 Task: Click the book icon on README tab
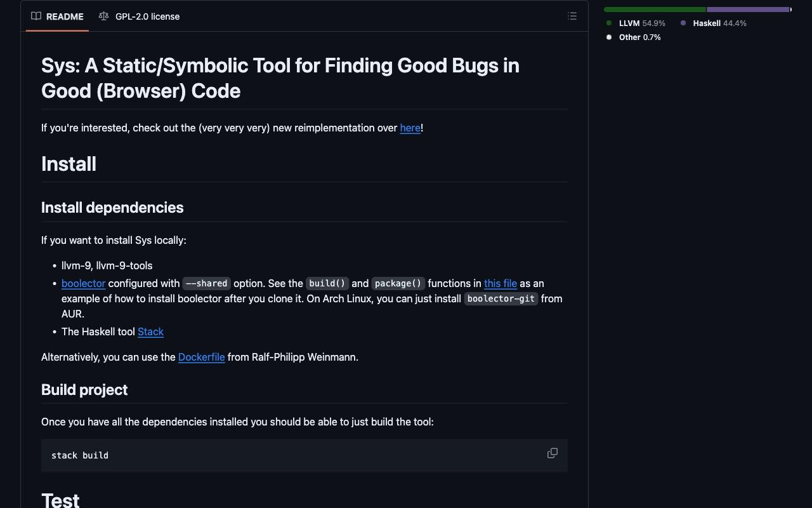click(37, 17)
